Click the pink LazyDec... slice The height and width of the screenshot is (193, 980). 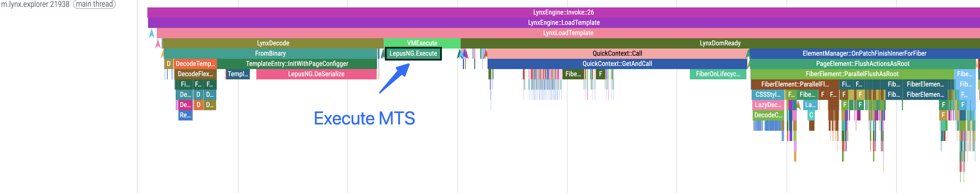coord(768,105)
